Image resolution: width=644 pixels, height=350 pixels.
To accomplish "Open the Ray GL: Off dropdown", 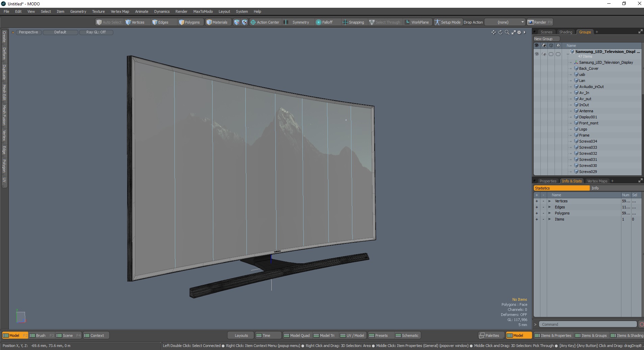I will 96,32.
